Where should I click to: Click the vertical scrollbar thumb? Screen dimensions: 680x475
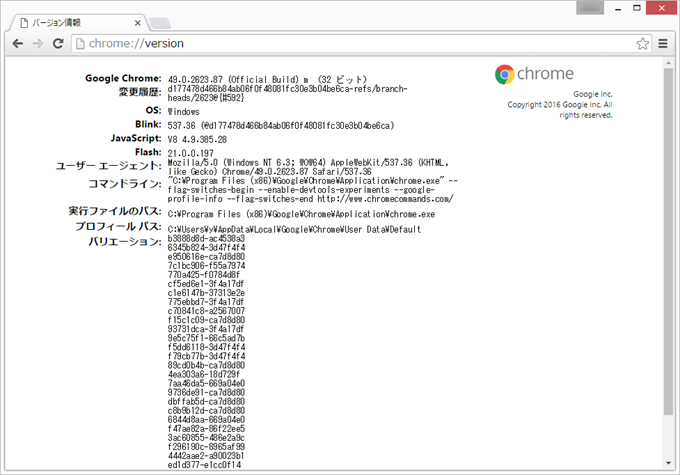(668, 241)
